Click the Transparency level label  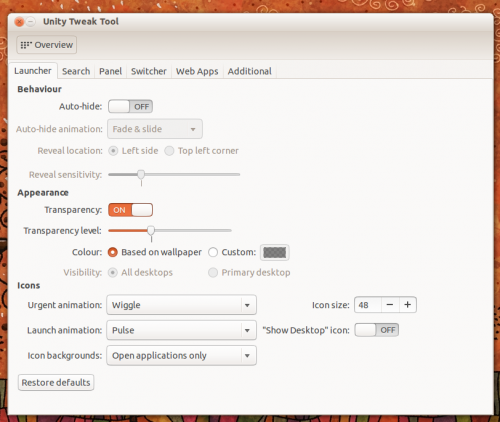tap(62, 231)
